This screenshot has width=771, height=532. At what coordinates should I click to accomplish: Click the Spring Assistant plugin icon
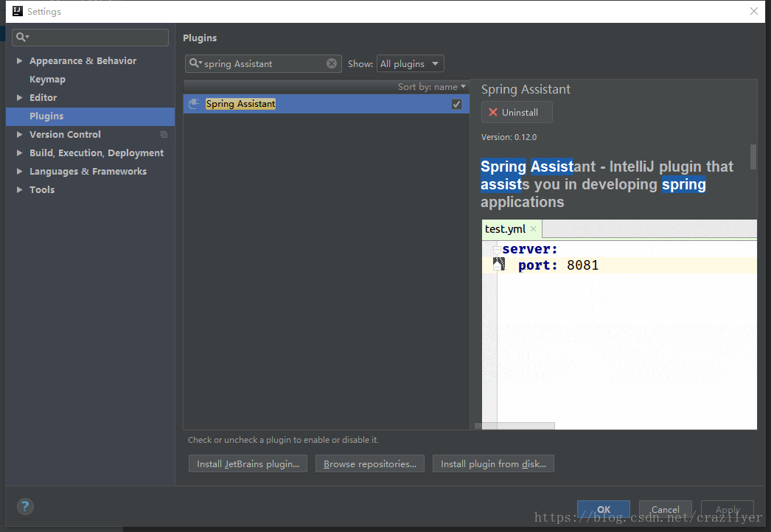click(194, 104)
